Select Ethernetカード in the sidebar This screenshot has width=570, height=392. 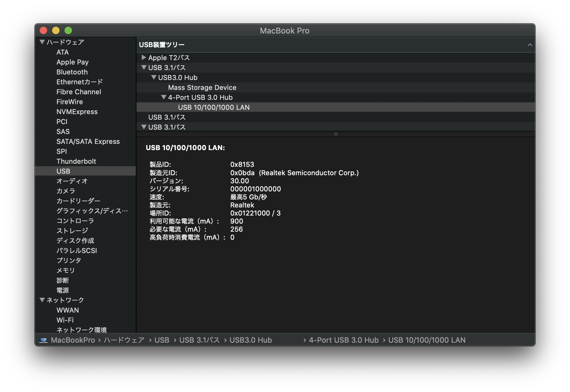[x=79, y=82]
